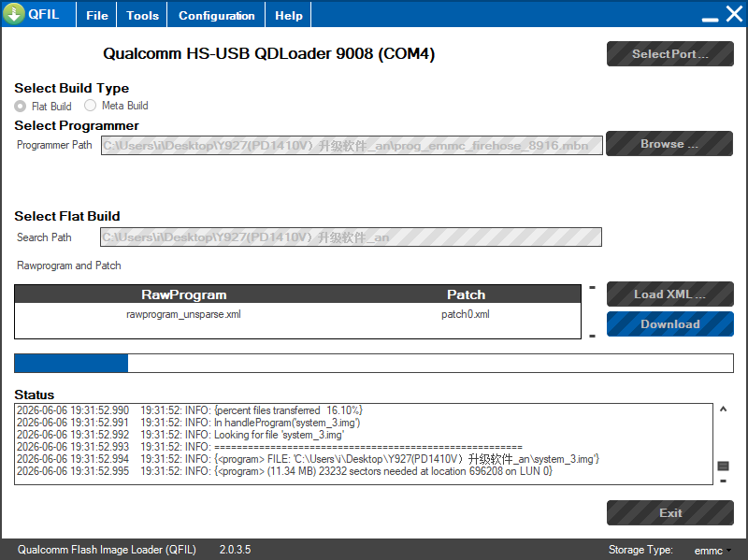
Task: Open the Help menu
Action: (289, 15)
